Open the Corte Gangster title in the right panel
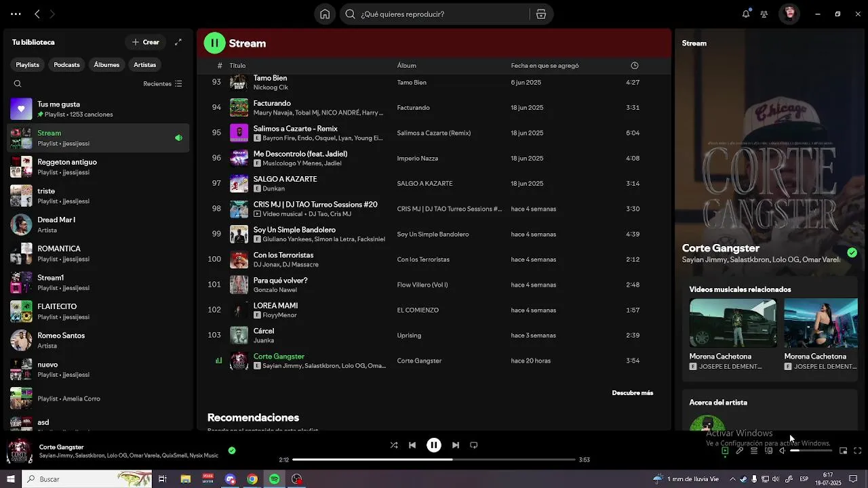Viewport: 868px width, 488px height. [721, 248]
